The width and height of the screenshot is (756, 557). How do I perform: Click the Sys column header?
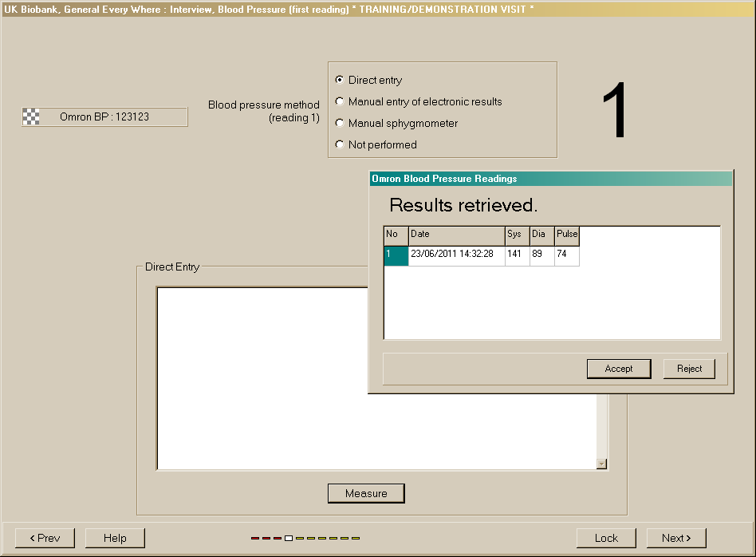point(517,235)
